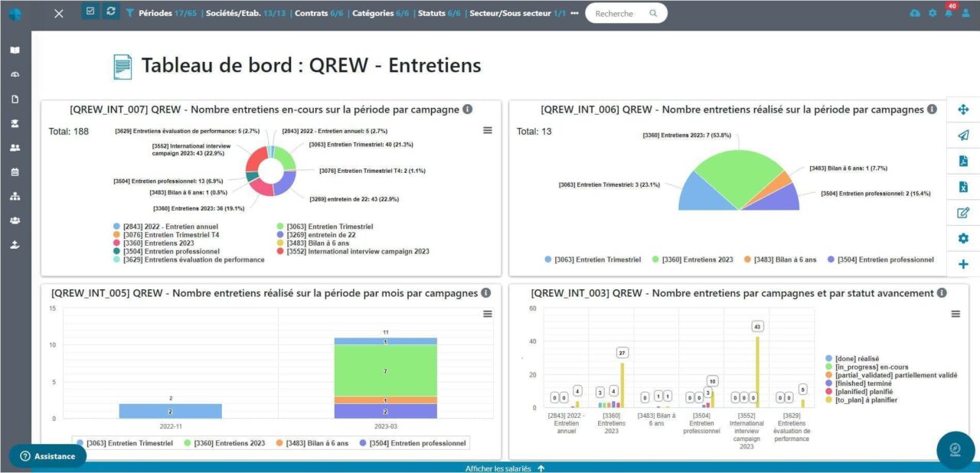
Task: Click the refresh icon in top bar
Action: pyautogui.click(x=111, y=11)
